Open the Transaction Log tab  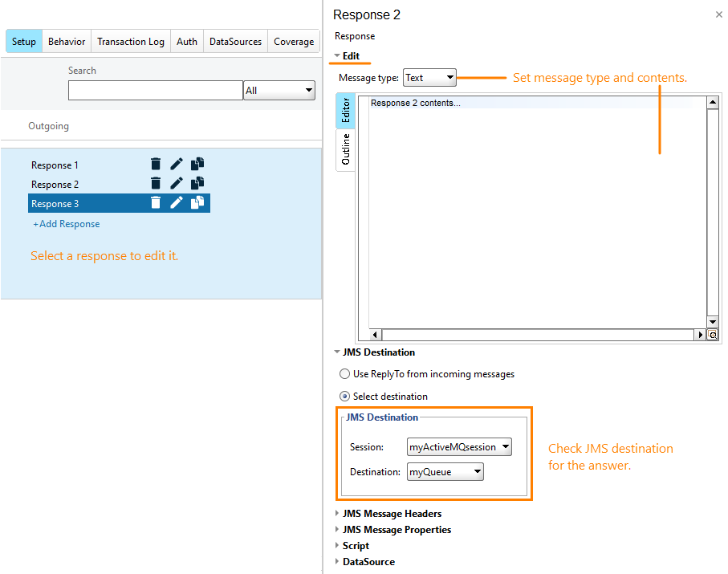click(x=130, y=41)
